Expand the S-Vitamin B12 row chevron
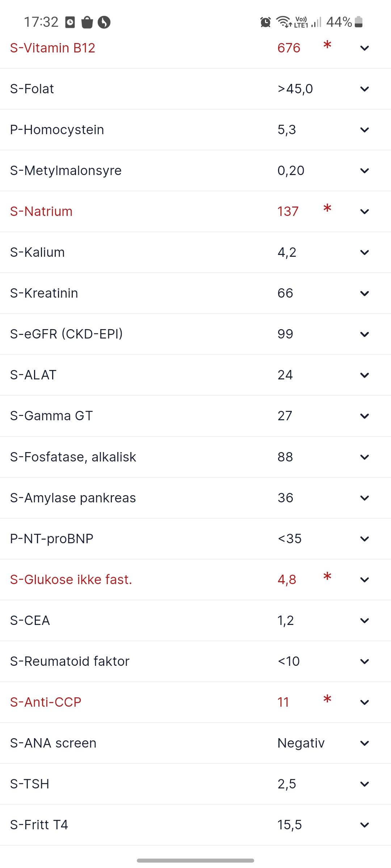The width and height of the screenshot is (391, 868). click(x=365, y=48)
